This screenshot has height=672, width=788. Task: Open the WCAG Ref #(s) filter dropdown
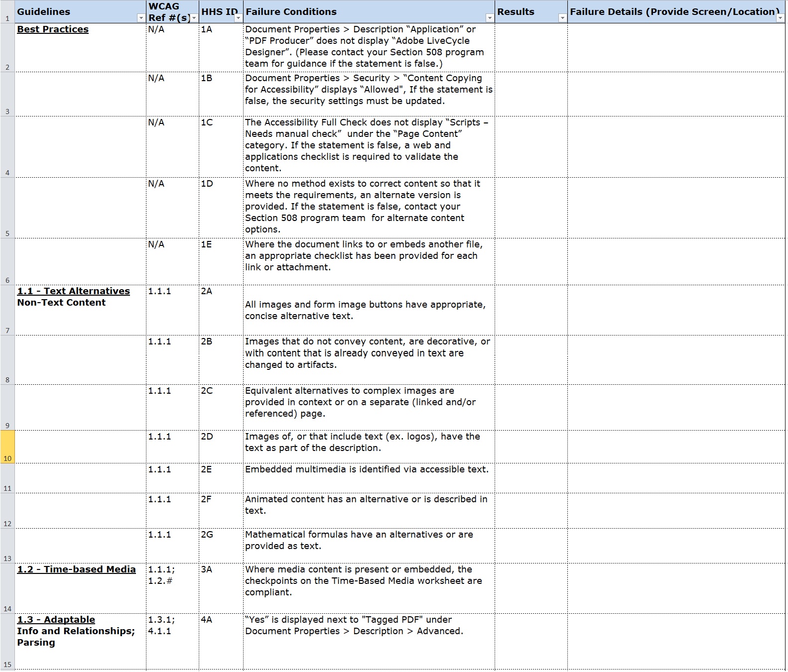click(194, 18)
